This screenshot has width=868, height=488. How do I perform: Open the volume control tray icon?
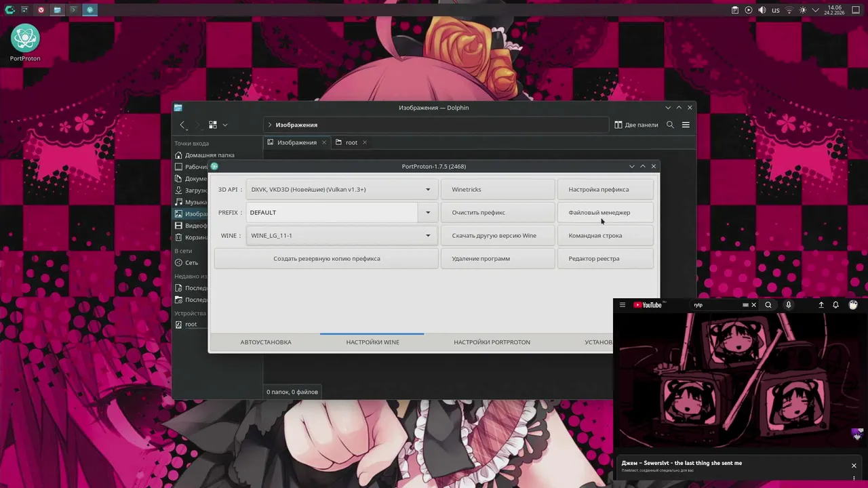(x=762, y=10)
